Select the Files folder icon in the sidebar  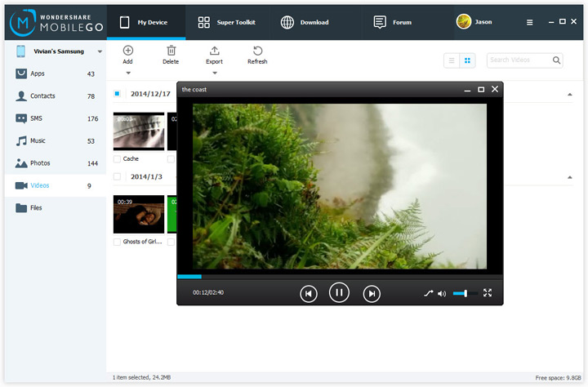[x=21, y=207]
